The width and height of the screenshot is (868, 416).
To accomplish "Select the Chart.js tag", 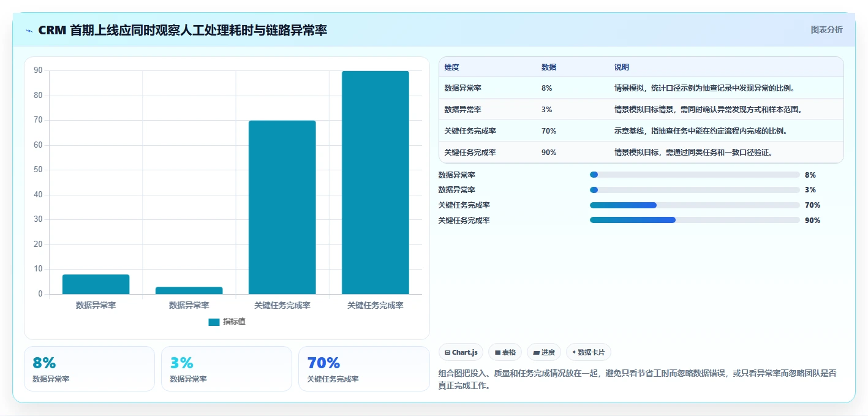I will (461, 352).
